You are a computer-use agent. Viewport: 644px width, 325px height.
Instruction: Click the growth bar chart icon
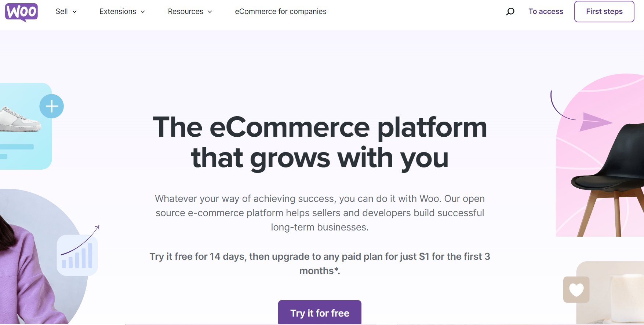tap(77, 255)
